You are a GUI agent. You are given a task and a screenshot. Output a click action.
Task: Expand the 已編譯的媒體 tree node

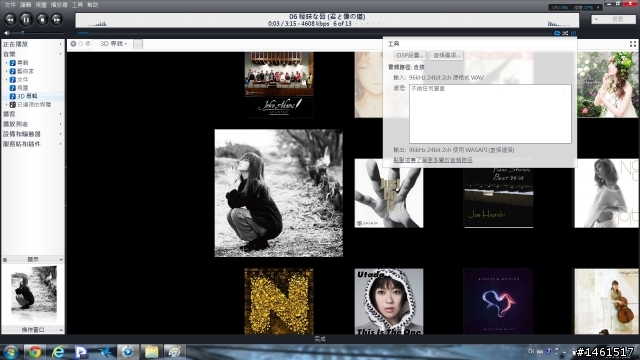click(7, 105)
